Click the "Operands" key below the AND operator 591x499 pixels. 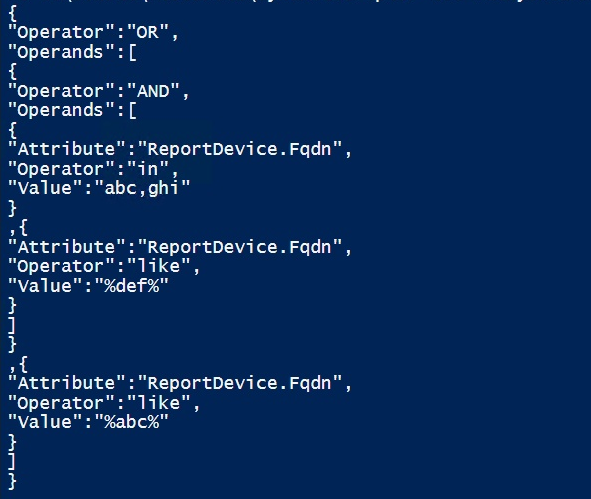(60, 110)
